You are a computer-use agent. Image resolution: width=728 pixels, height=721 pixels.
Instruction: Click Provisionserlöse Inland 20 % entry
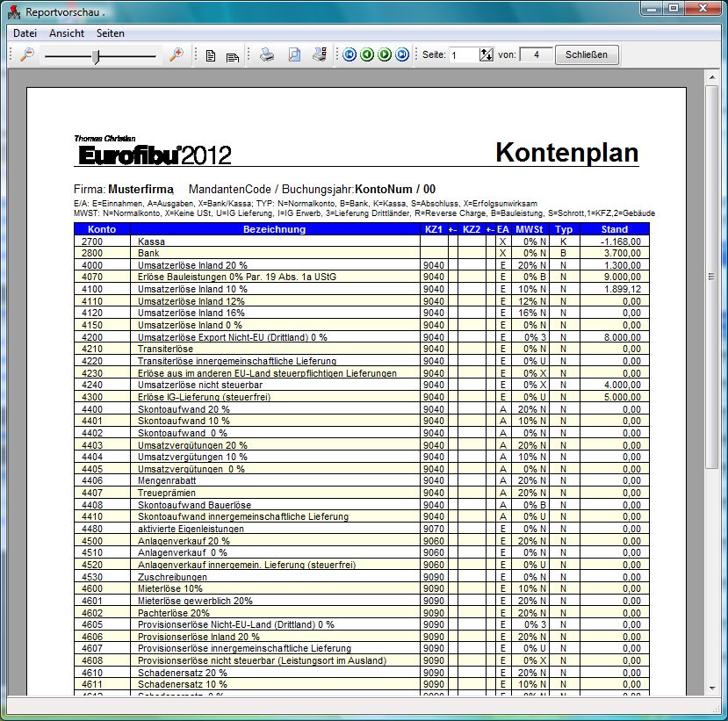(198, 637)
